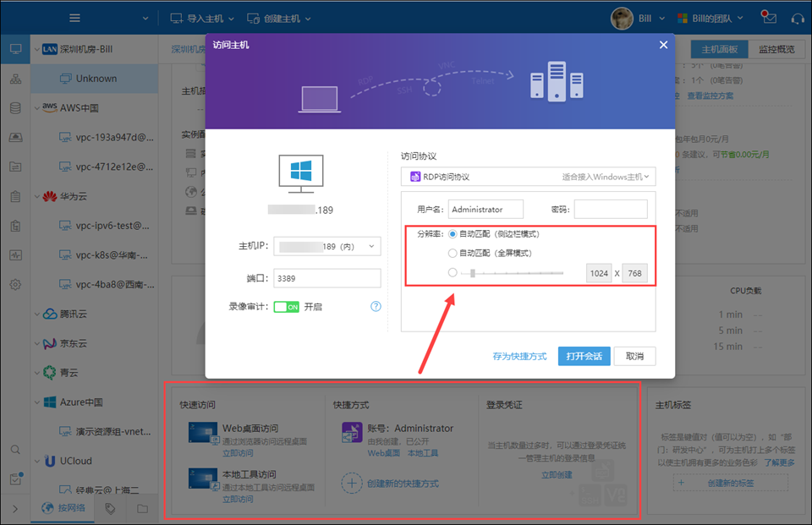Select 自动匹配（侧边栏模式）resolution option
The image size is (812, 525).
click(x=453, y=233)
